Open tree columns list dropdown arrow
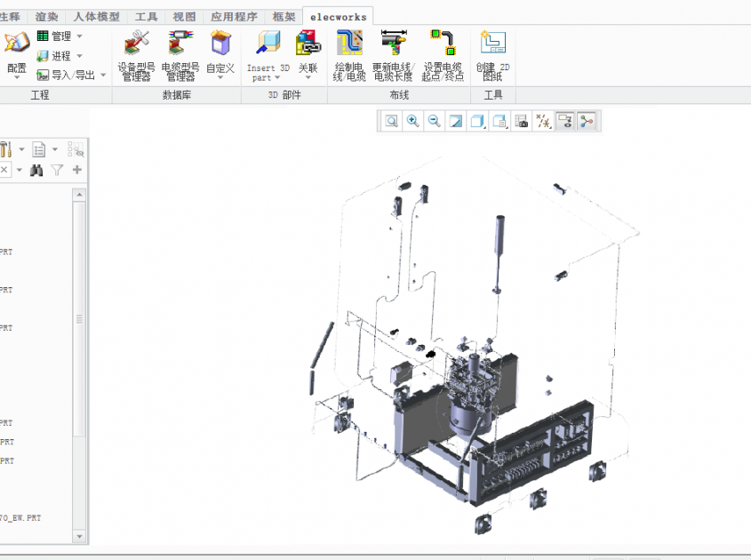This screenshot has height=560, width=751. click(55, 149)
